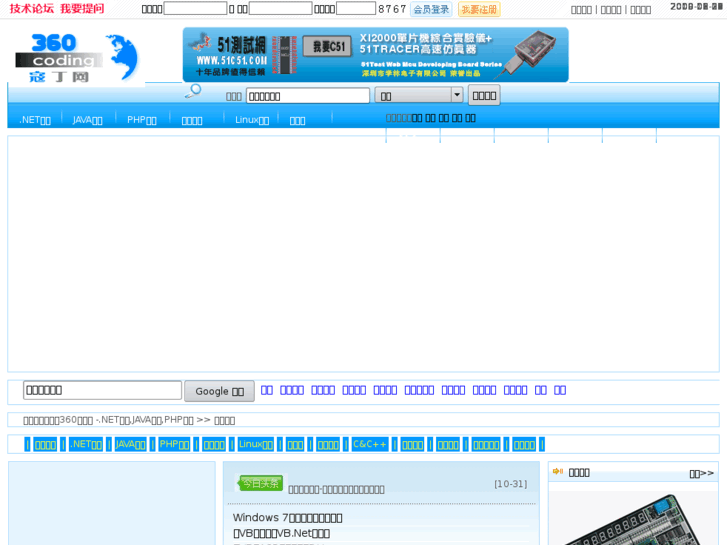Viewport: 727px width, 545px height.
Task: Focus the Google search text field
Action: pos(102,390)
